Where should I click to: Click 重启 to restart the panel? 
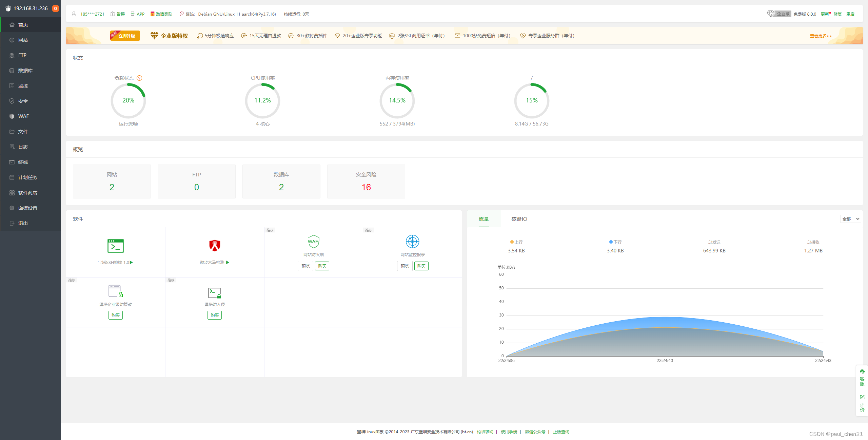[851, 14]
